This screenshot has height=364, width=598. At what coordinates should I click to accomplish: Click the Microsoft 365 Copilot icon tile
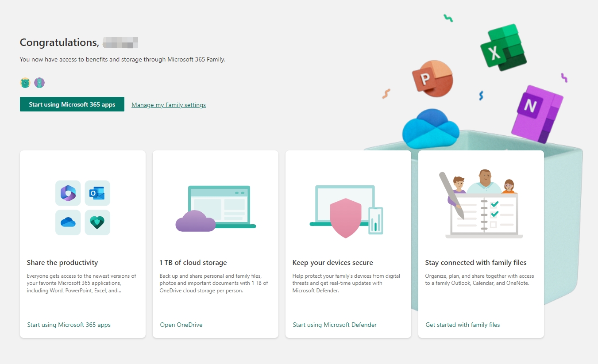point(68,193)
